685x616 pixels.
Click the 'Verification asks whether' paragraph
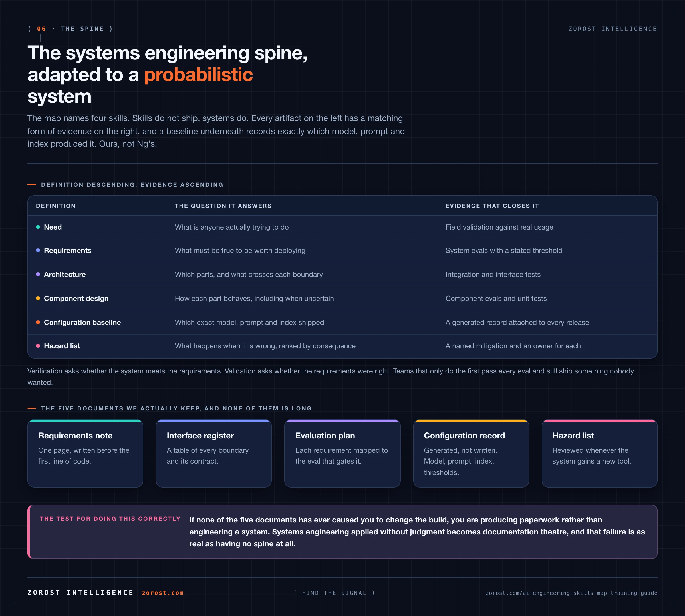click(331, 377)
